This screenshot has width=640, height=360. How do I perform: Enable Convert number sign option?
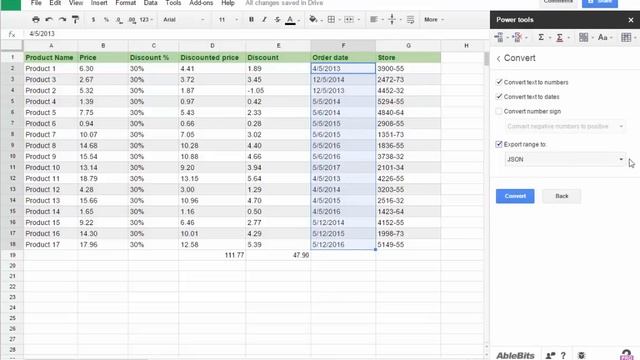pos(499,111)
